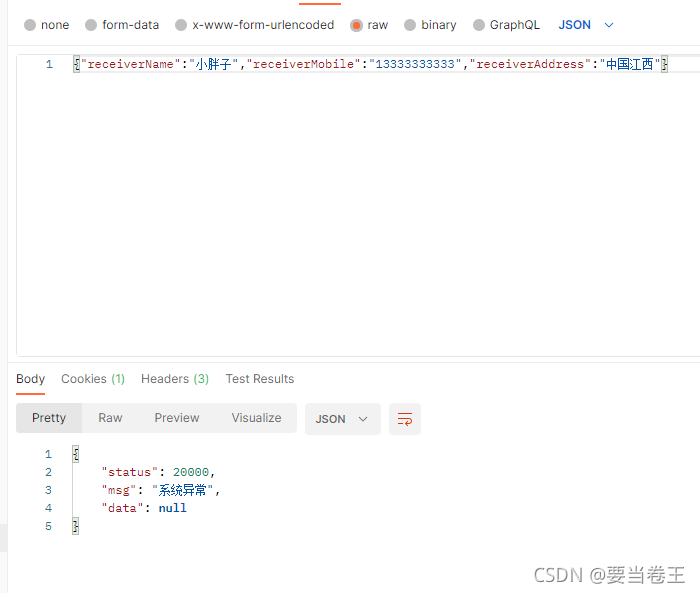Open the Visualize response view
The width and height of the screenshot is (700, 593).
pos(256,418)
